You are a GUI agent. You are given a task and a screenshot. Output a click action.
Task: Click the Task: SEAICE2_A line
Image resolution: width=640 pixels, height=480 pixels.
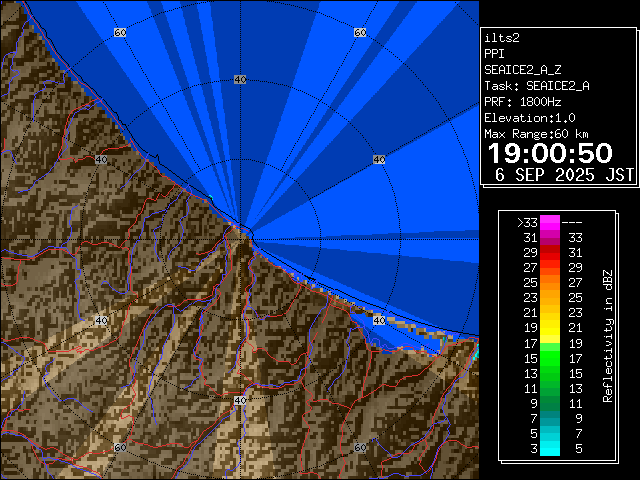coord(536,86)
